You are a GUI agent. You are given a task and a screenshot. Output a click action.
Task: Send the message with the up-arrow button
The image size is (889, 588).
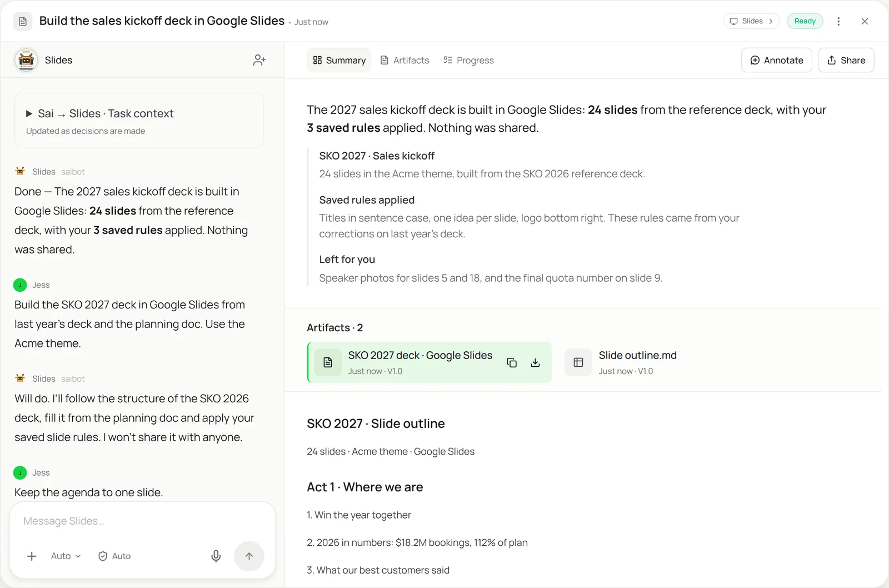click(249, 556)
